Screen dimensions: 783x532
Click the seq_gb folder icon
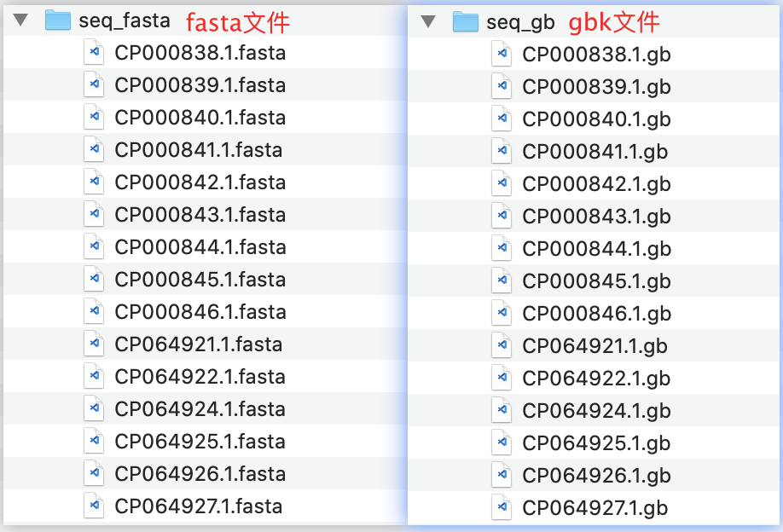coord(466,21)
